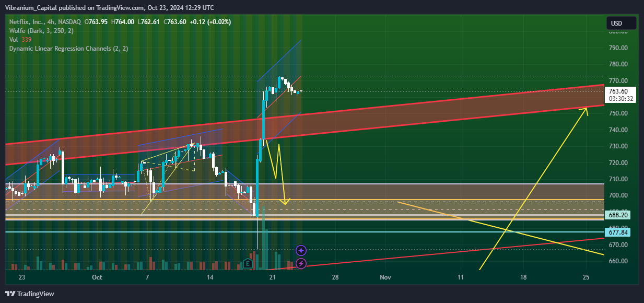Click the 28 date label on time axis

click(335, 277)
